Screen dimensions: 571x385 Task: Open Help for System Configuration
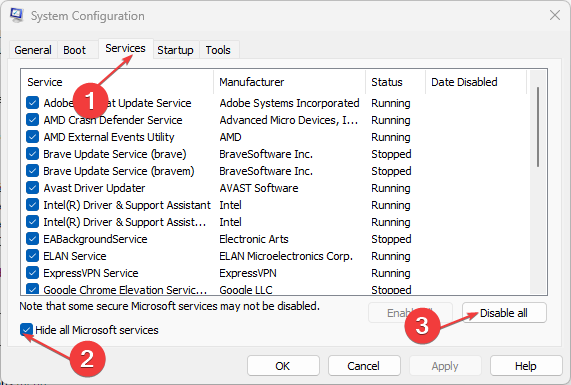click(526, 365)
